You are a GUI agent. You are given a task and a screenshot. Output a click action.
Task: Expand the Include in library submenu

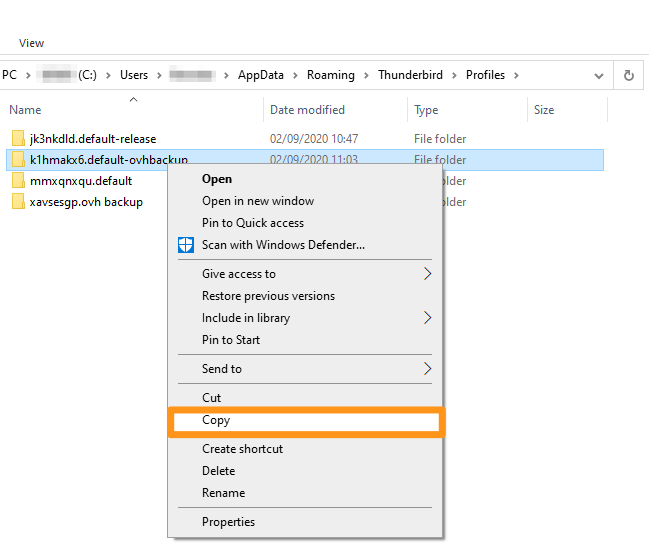[x=428, y=318]
